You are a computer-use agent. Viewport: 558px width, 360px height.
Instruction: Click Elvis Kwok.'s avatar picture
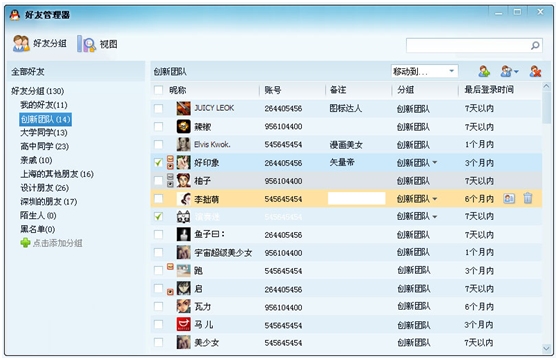pyautogui.click(x=184, y=144)
